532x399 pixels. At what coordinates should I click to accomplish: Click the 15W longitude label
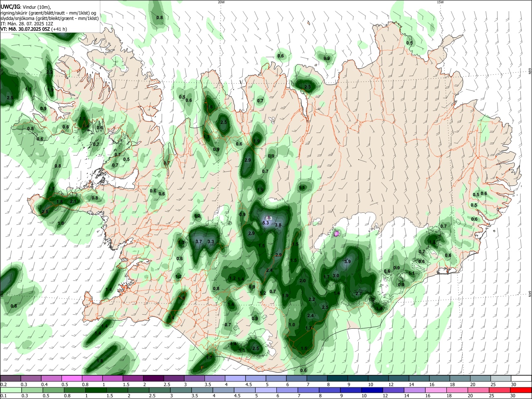(x=440, y=2)
